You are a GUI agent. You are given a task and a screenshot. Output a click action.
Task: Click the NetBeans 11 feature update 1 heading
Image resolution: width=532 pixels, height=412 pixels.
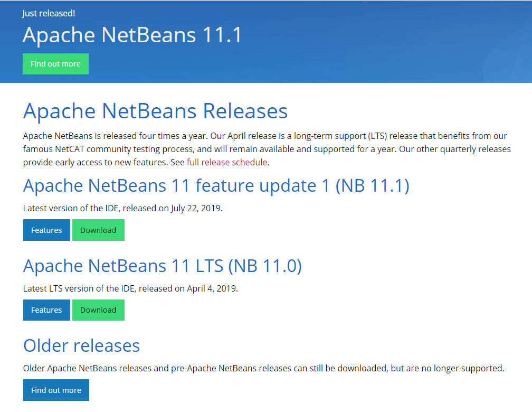click(216, 186)
